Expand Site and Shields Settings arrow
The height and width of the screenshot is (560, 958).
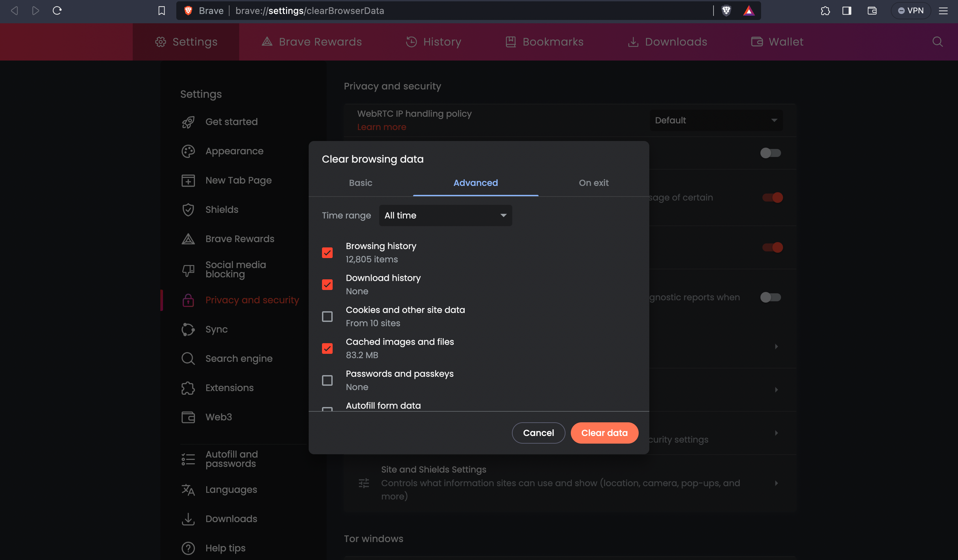pyautogui.click(x=776, y=483)
